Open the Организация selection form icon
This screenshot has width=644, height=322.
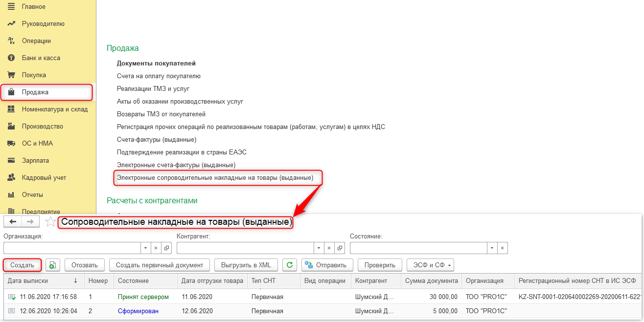pyautogui.click(x=166, y=248)
